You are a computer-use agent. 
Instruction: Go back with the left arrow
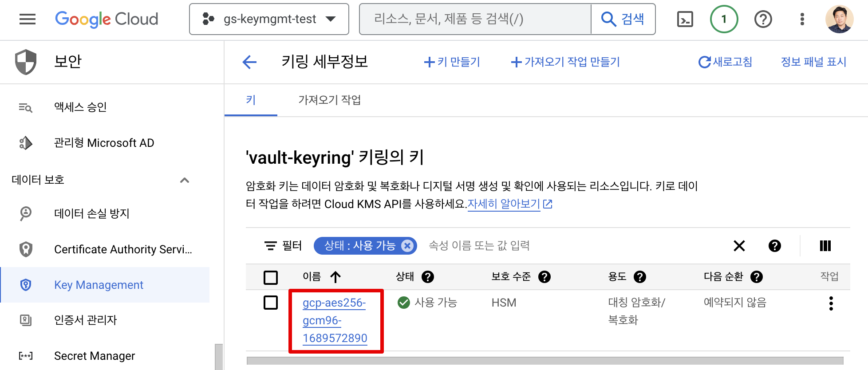pos(249,62)
